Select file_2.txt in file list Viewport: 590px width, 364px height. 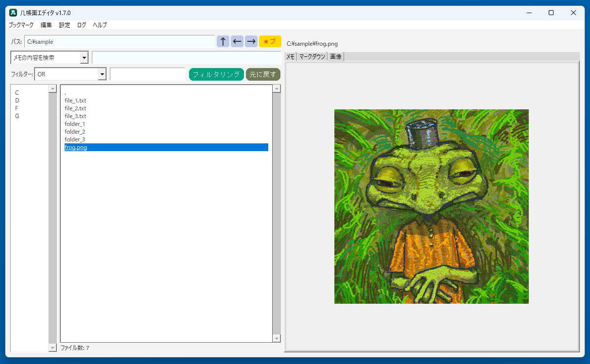pyautogui.click(x=75, y=108)
